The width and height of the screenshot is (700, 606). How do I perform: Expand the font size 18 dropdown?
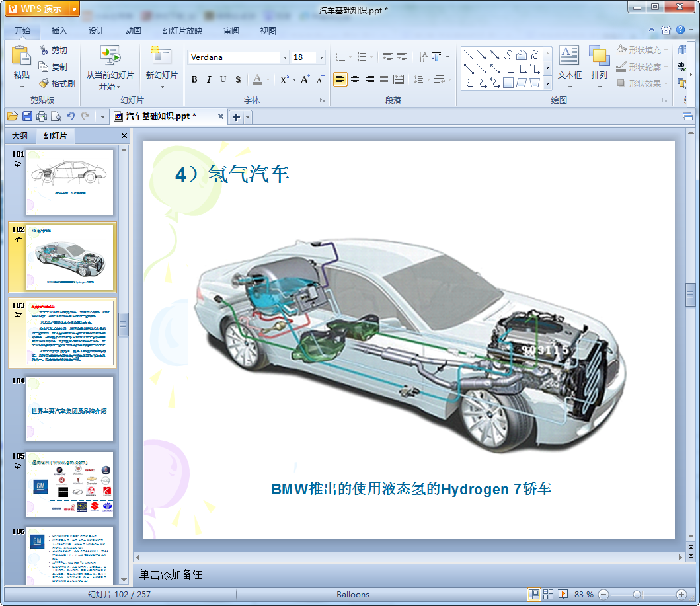point(321,57)
